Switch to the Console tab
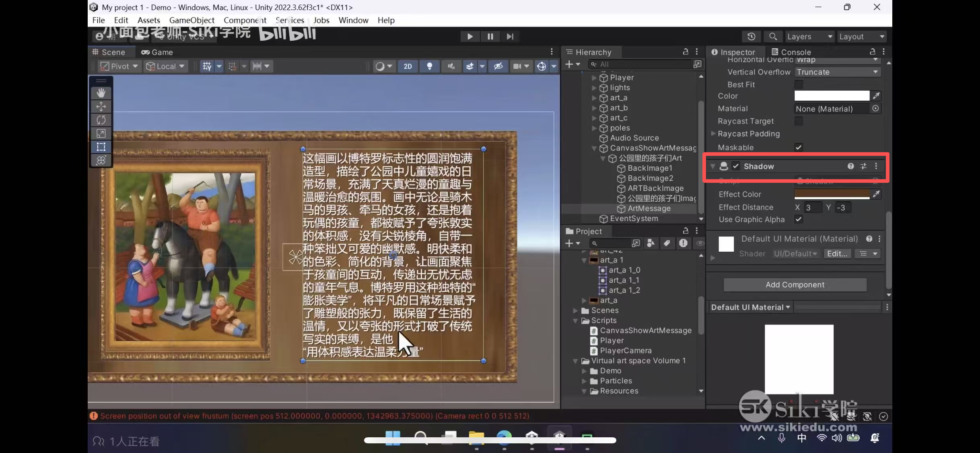The height and width of the screenshot is (453, 980). tap(791, 52)
